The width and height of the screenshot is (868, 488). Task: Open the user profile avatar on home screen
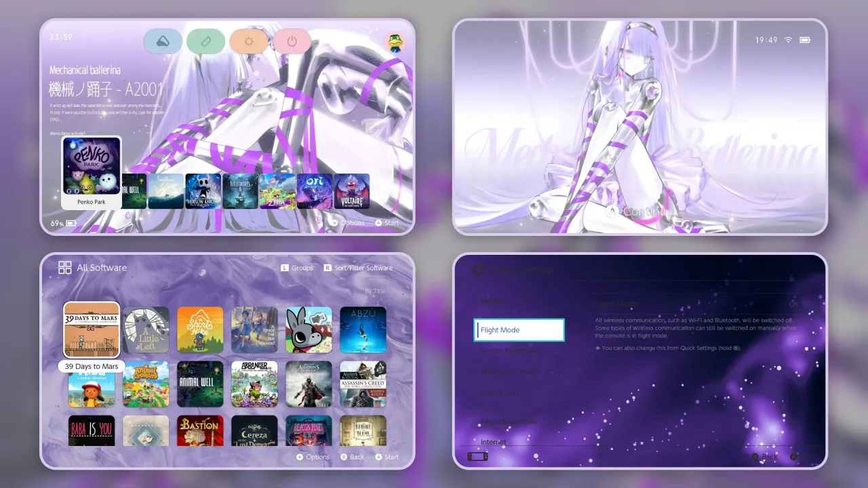(x=395, y=42)
